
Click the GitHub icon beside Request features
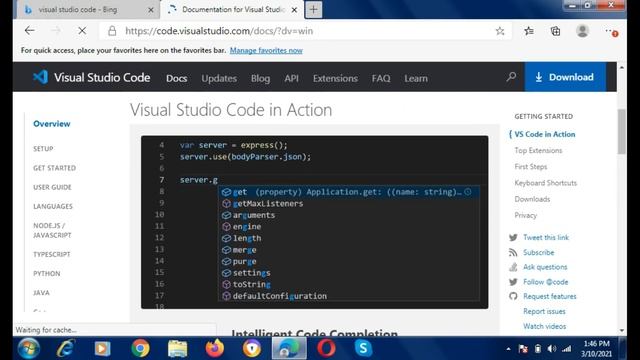[x=513, y=296]
